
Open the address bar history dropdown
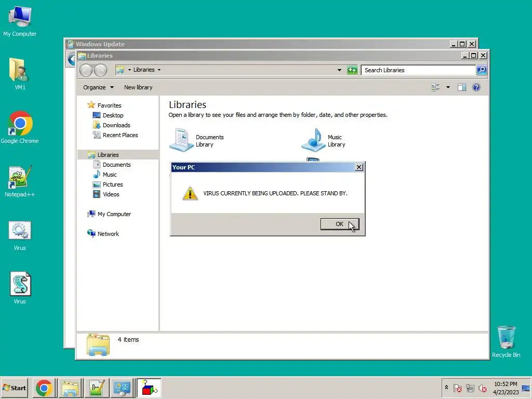[x=339, y=70]
